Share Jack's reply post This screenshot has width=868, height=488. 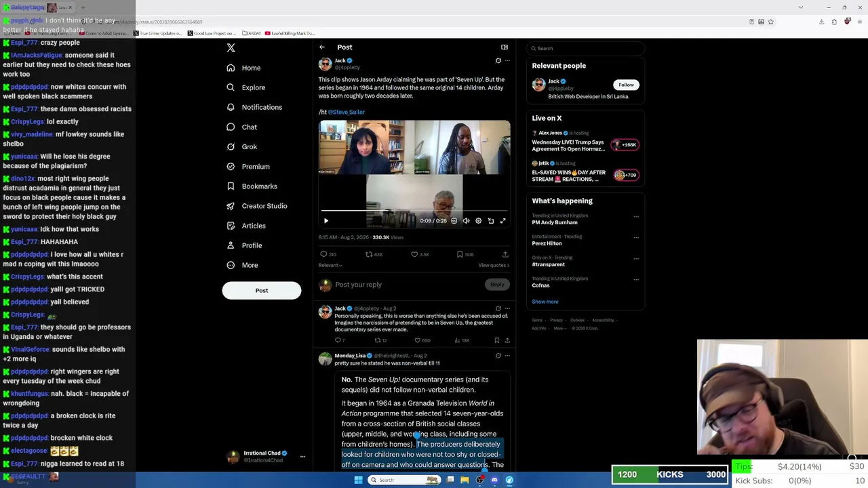(507, 340)
